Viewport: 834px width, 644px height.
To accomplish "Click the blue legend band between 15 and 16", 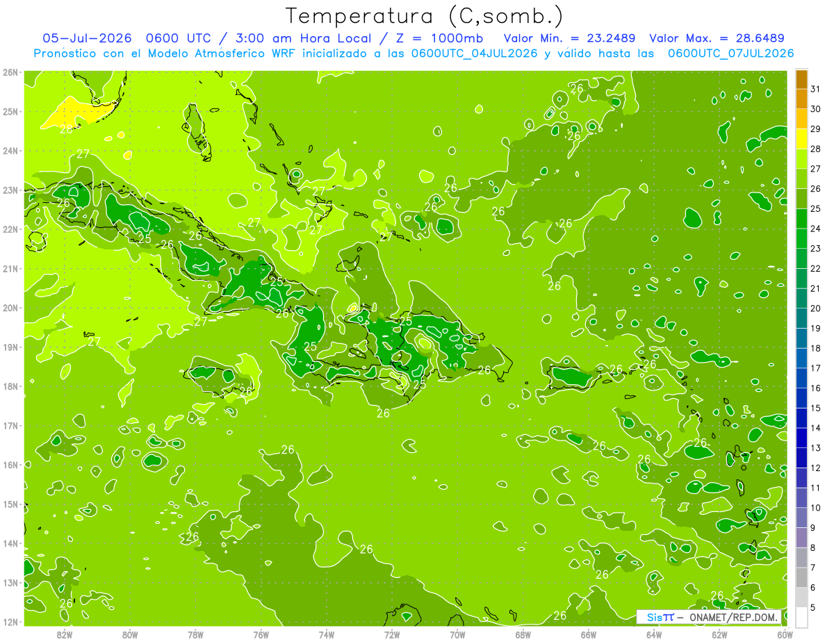I will click(801, 398).
